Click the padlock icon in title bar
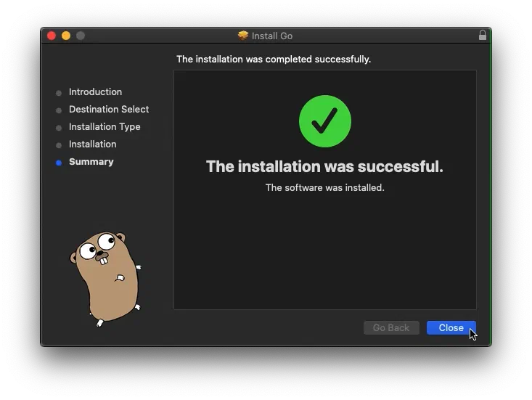 pyautogui.click(x=483, y=36)
